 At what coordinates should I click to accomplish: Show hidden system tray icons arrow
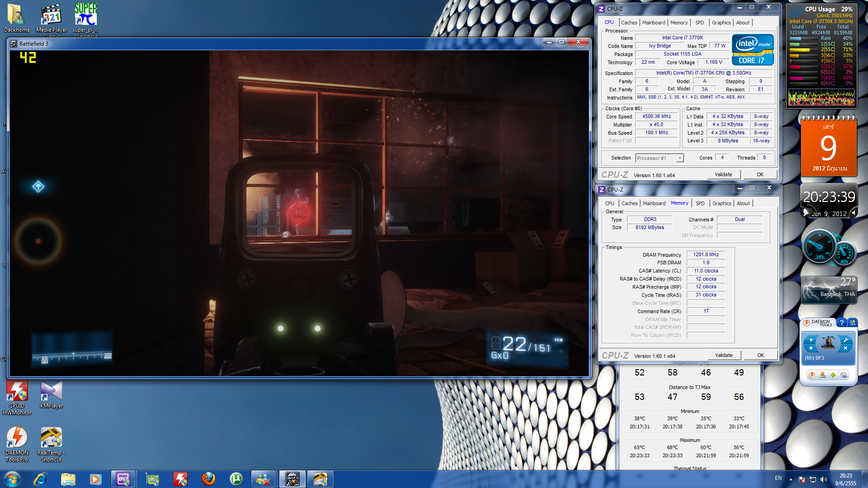[x=791, y=479]
